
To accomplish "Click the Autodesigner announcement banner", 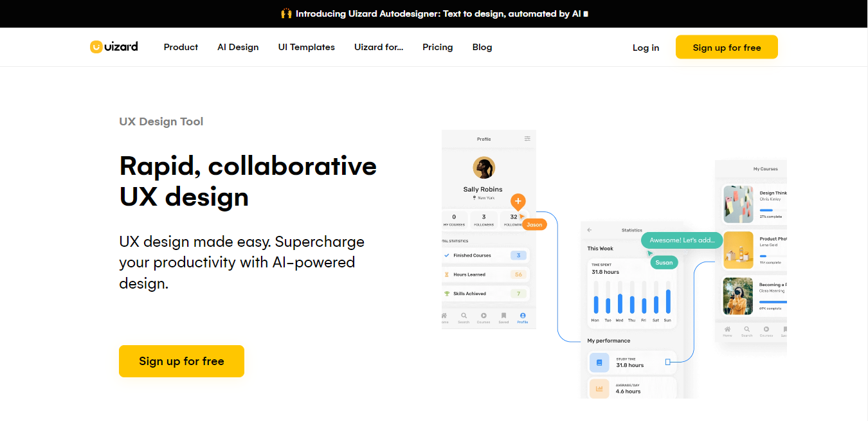I will [434, 13].
